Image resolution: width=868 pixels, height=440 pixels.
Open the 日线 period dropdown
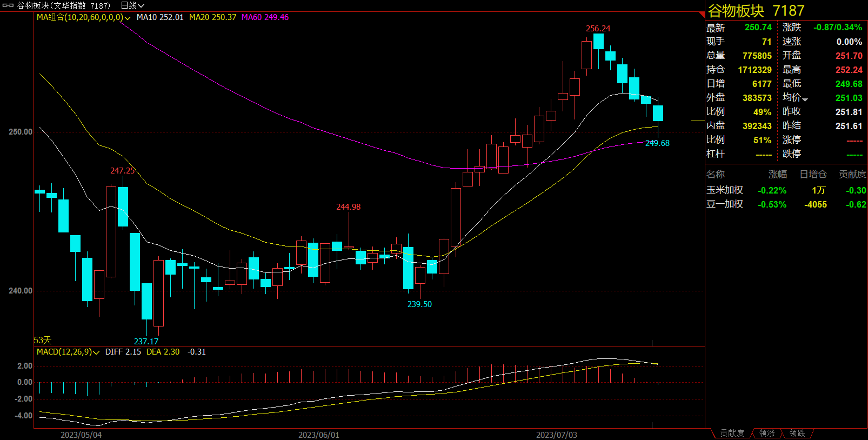pyautogui.click(x=132, y=5)
